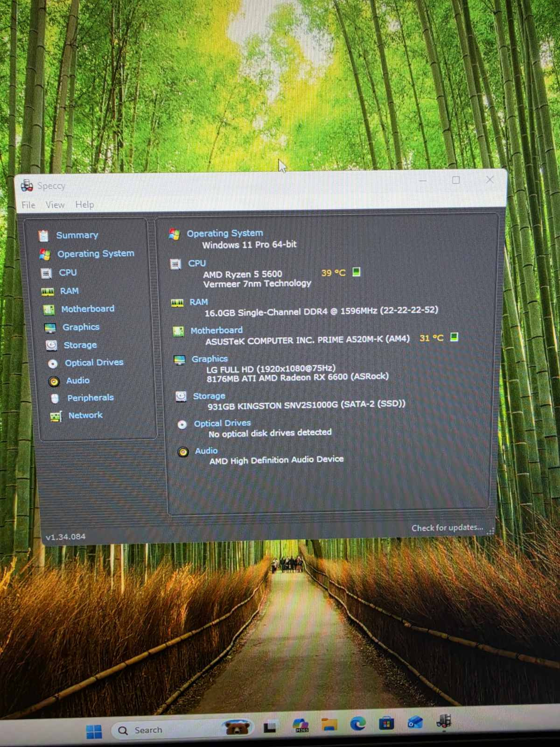Viewport: 560px width, 747px height.
Task: Click the green CPU temperature indicator icon
Action: (x=356, y=272)
